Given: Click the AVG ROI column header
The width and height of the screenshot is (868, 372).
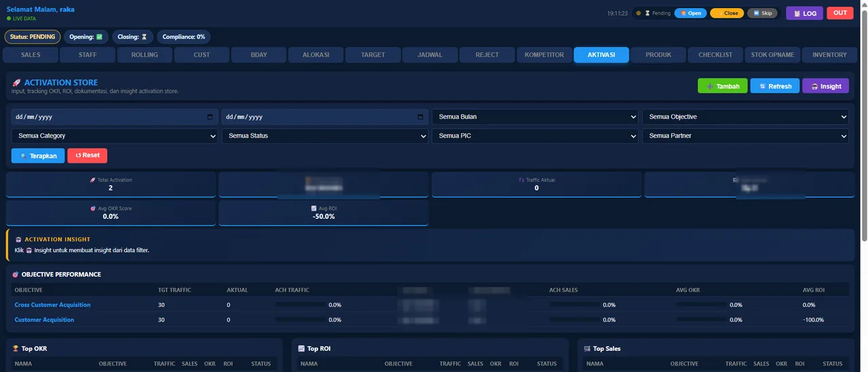Looking at the screenshot, I should pyautogui.click(x=814, y=290).
